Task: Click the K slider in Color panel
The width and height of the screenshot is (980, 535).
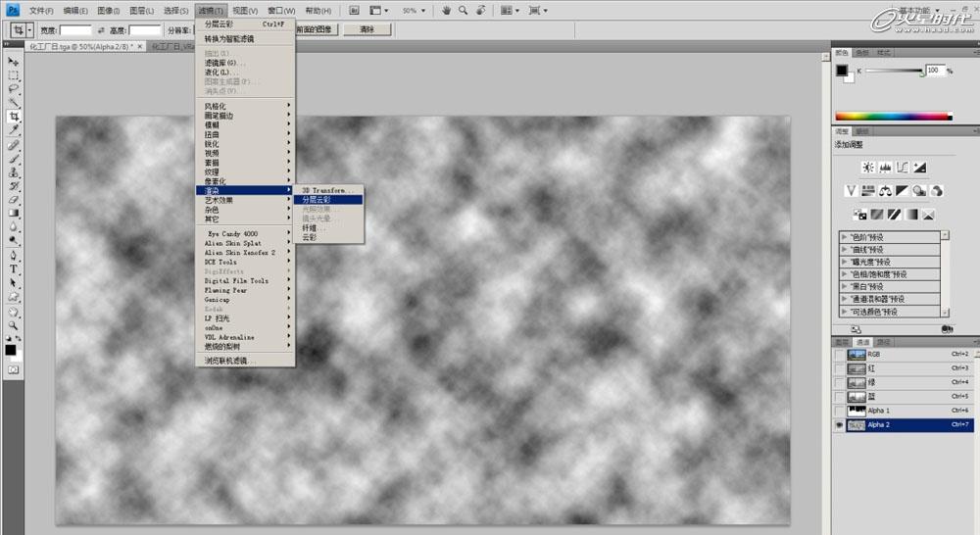Action: pos(894,72)
